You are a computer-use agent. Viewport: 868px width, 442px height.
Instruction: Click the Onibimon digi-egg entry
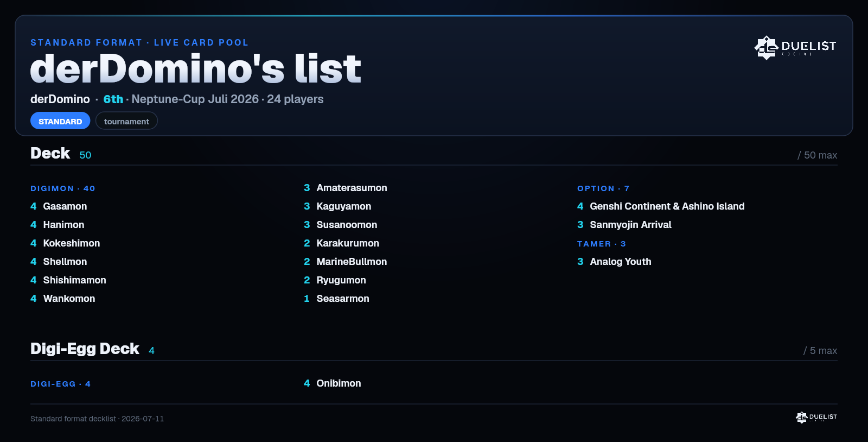click(x=333, y=383)
